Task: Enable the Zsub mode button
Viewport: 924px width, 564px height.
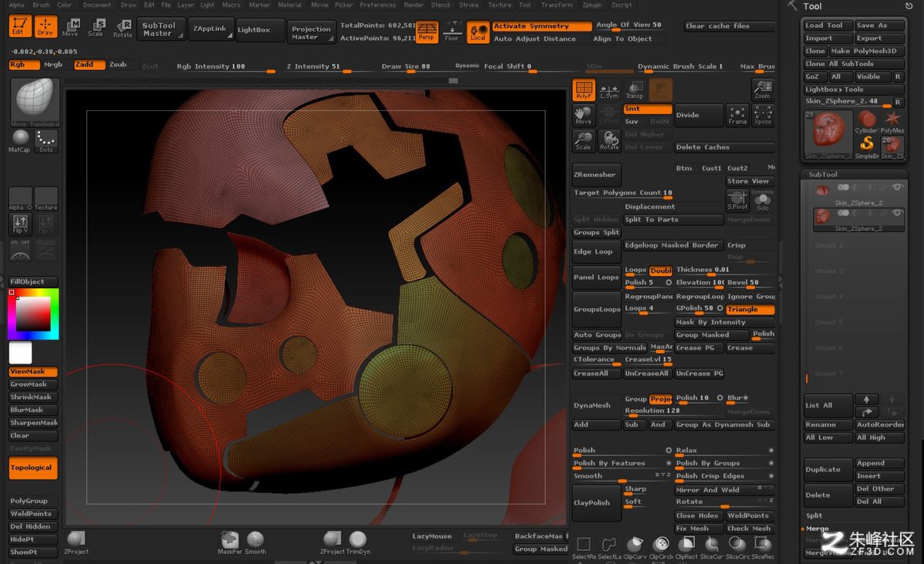Action: 122,65
